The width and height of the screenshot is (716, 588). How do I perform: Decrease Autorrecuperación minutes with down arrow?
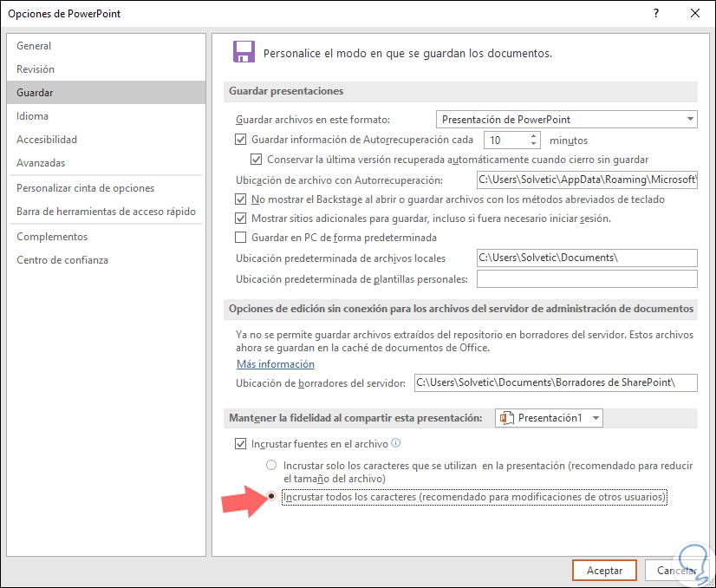pos(533,143)
